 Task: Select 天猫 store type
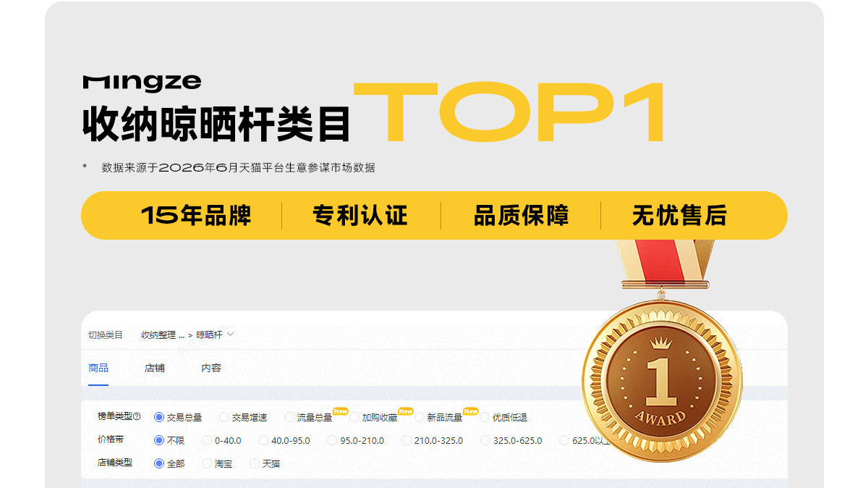(x=265, y=463)
